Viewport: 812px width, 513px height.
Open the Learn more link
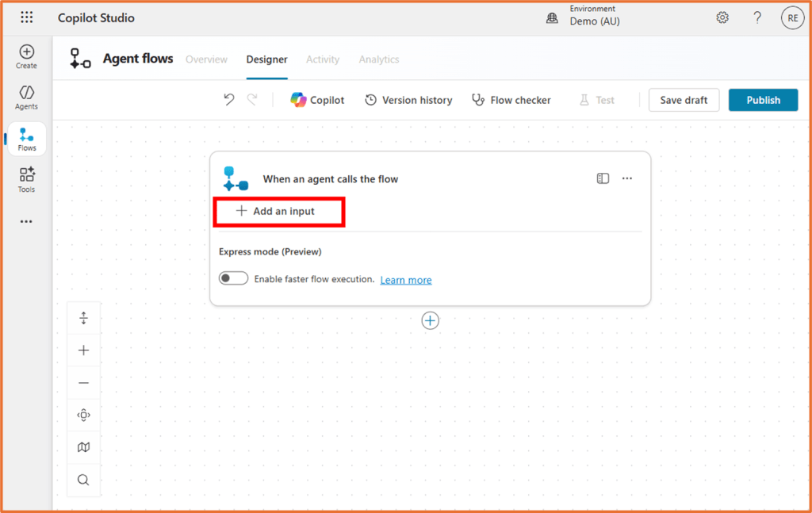405,279
